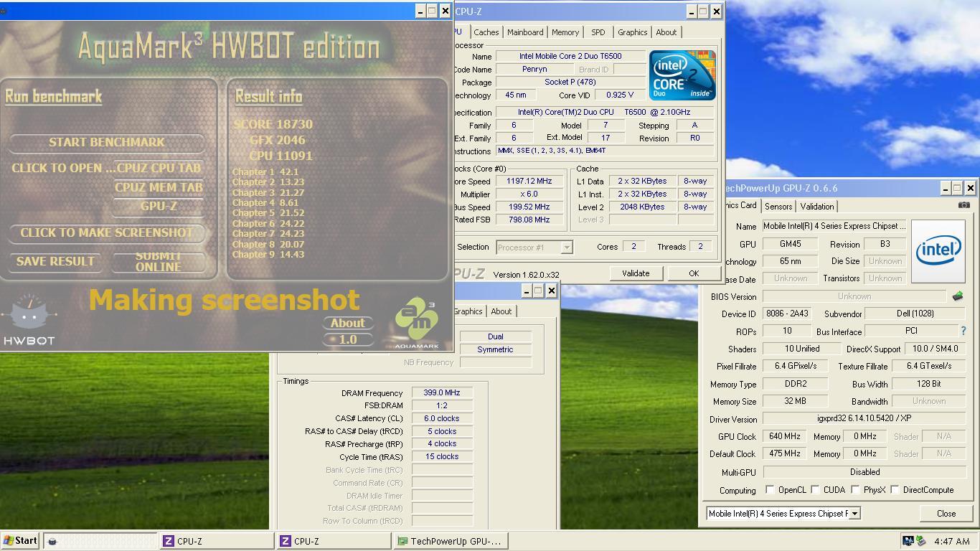Switch to the Caches tab in CPU-Z

coord(486,32)
